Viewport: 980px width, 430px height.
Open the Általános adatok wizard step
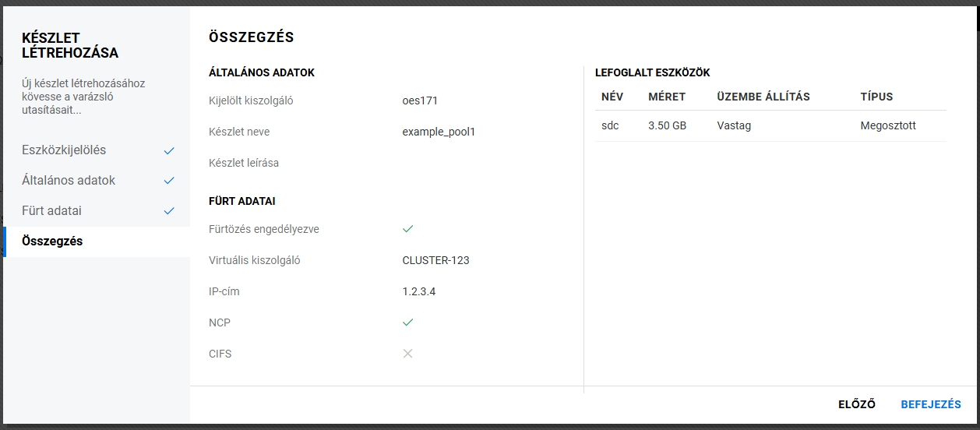point(69,181)
